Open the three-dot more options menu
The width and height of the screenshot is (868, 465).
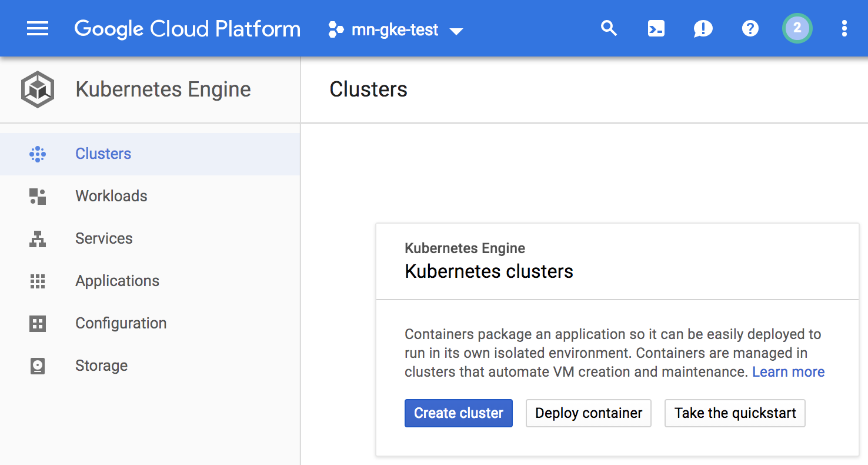coord(844,28)
